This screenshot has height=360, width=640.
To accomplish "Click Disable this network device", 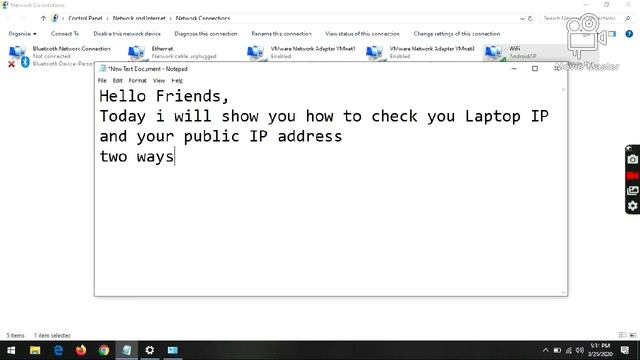I will point(127,34).
